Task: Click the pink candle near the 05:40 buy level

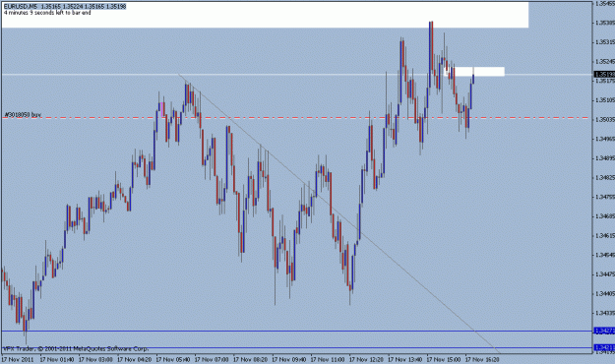Action: (162, 109)
